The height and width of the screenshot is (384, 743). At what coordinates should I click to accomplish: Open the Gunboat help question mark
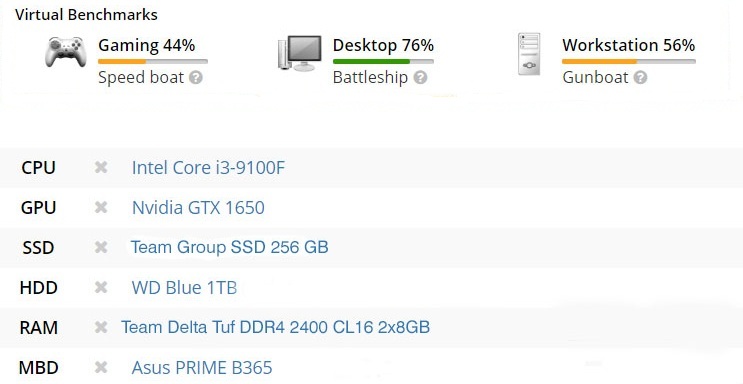pos(640,78)
